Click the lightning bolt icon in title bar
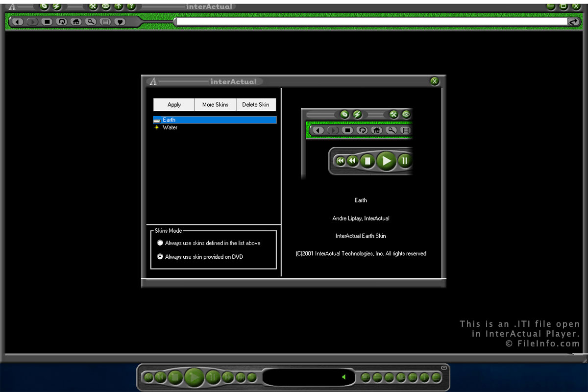This screenshot has width=588, height=392. 57,6
